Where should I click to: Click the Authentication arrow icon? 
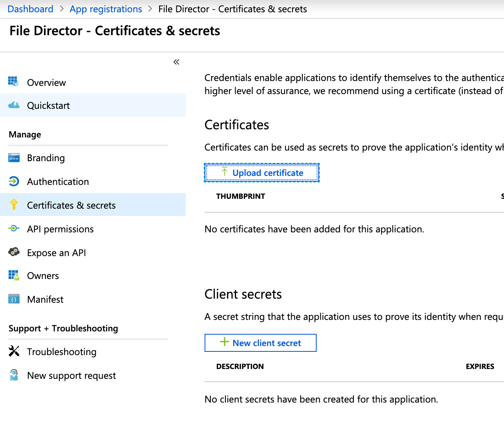(14, 181)
